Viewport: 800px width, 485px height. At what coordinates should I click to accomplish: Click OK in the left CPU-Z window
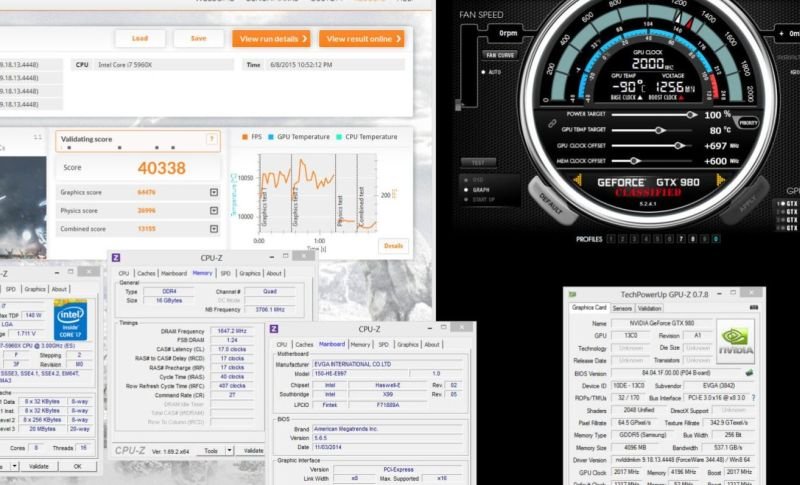[x=77, y=466]
